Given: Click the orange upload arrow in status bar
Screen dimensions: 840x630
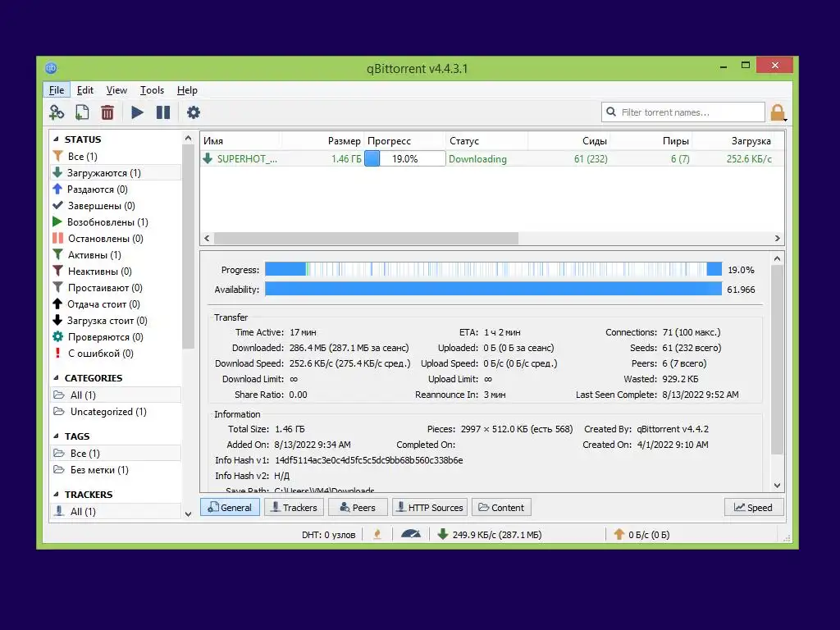Looking at the screenshot, I should click(619, 534).
